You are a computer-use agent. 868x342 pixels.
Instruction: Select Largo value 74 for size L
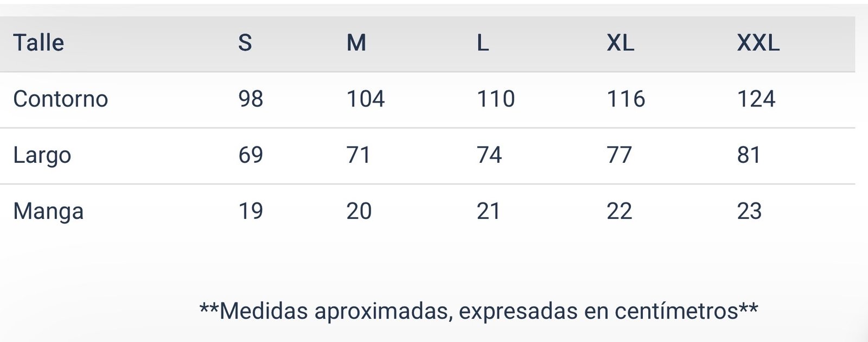tap(489, 155)
